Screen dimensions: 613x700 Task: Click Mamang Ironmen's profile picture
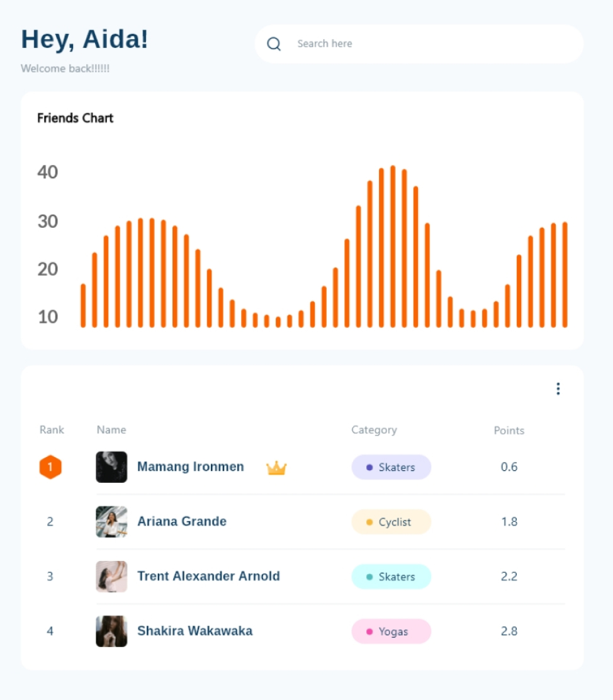click(111, 467)
